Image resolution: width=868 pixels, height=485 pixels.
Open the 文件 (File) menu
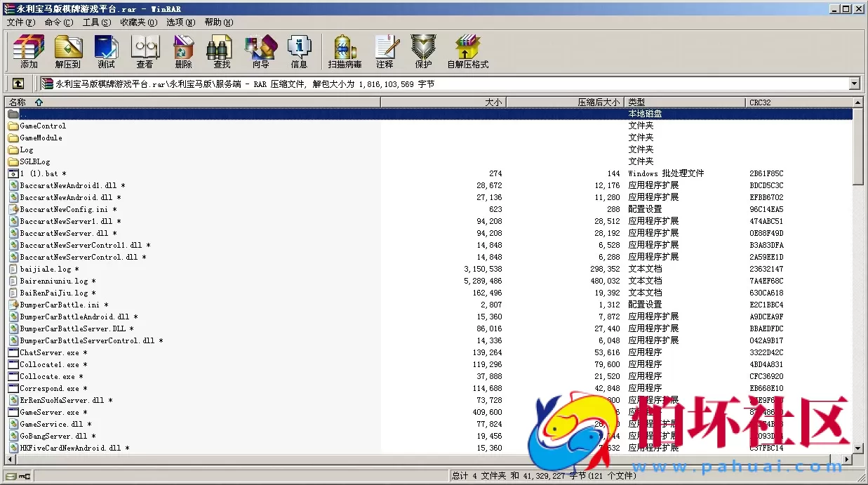pyautogui.click(x=20, y=22)
